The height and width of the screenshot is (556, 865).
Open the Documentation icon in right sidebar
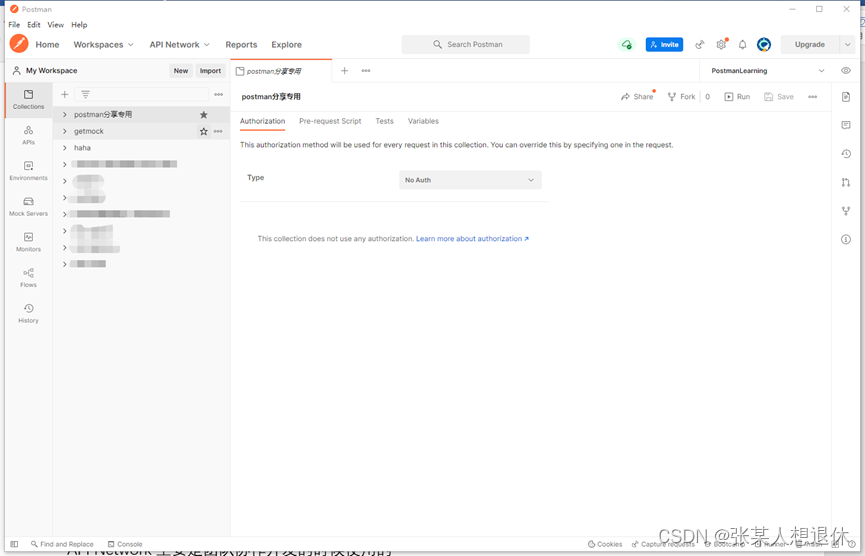(846, 97)
